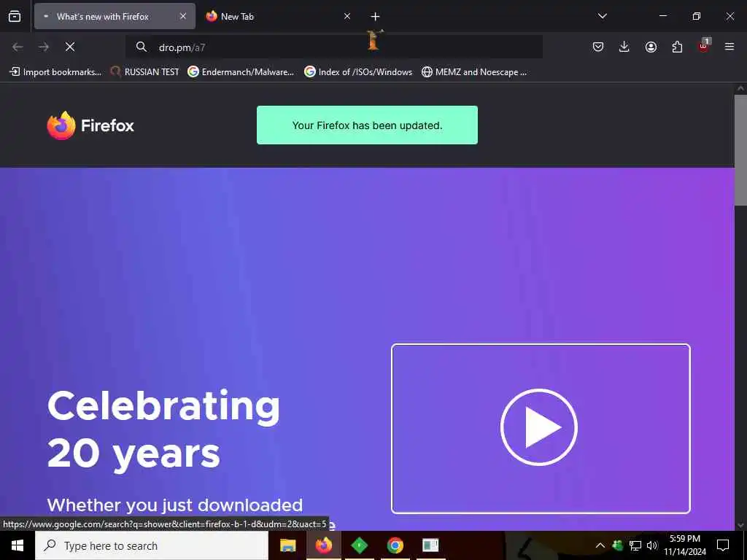Image resolution: width=747 pixels, height=560 pixels.
Task: Click the search magnifier in address bar
Action: pos(141,47)
